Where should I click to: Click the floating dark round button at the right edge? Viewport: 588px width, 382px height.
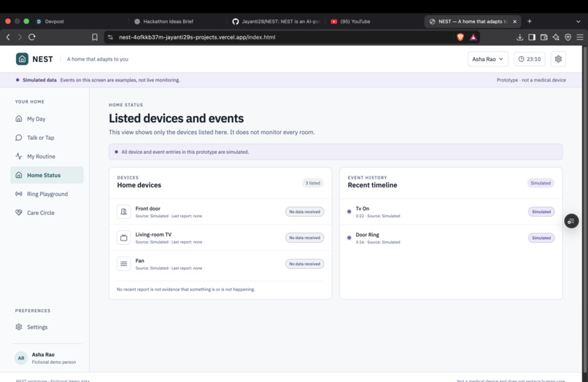[571, 221]
